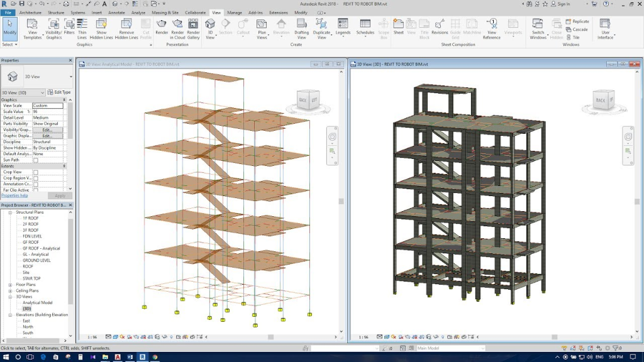Click Show Hidden Lines tool
Viewport: 644px width, 362px height.
click(101, 29)
